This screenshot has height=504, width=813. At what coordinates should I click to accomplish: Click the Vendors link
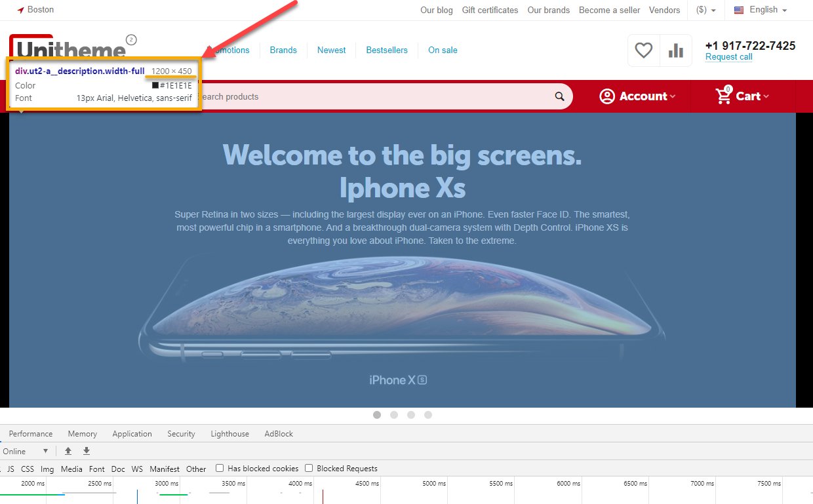[665, 10]
